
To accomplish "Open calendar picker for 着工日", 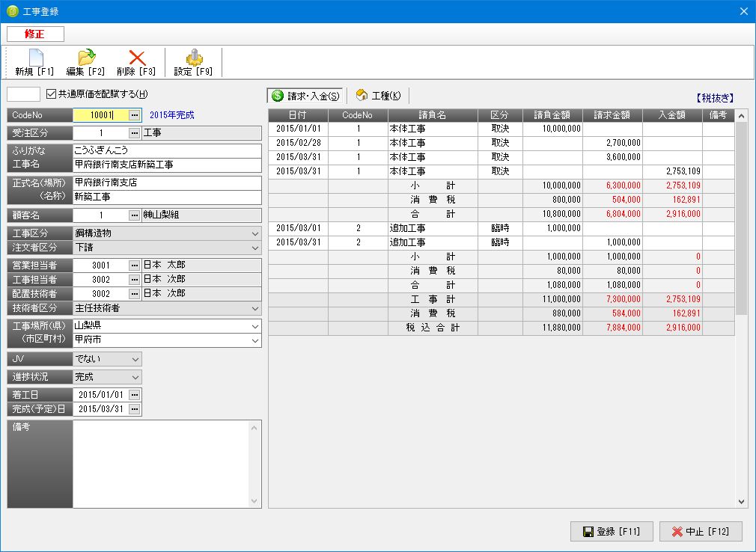I will [x=135, y=395].
